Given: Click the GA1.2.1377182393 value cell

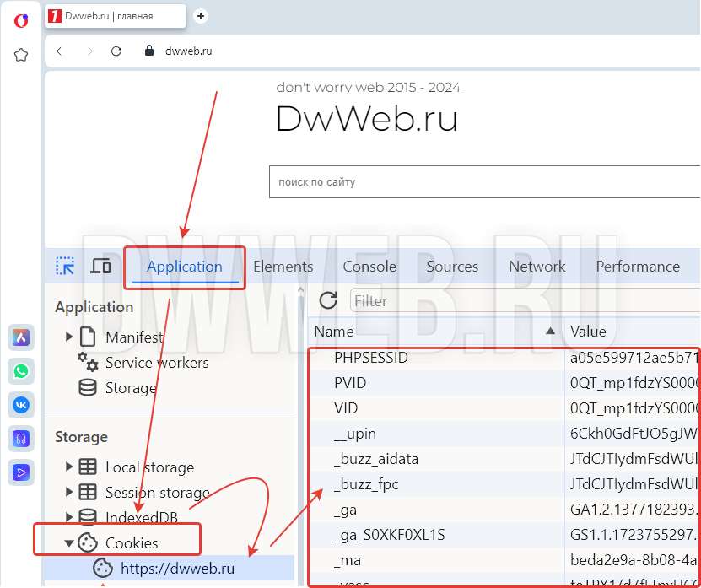Looking at the screenshot, I should [633, 510].
